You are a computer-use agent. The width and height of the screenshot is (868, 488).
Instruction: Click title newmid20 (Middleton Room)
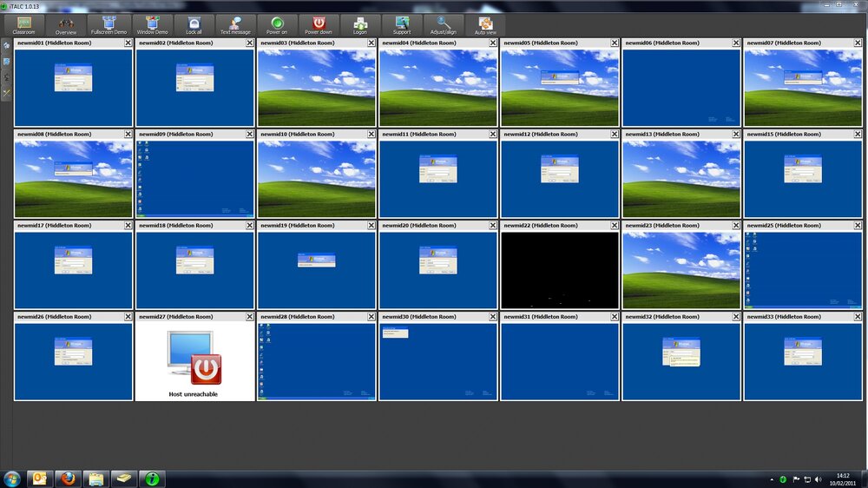click(418, 226)
